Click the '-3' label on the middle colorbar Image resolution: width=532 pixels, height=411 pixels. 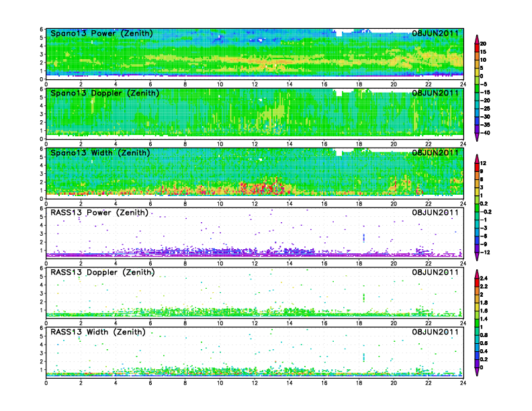[484, 228]
